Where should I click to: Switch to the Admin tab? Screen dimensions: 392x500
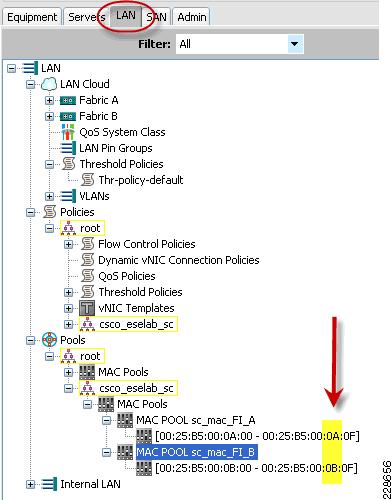[191, 17]
